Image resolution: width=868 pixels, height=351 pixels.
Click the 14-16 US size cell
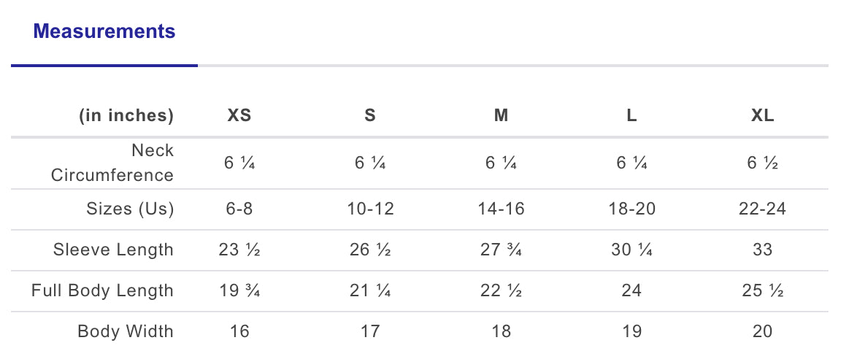coord(501,209)
